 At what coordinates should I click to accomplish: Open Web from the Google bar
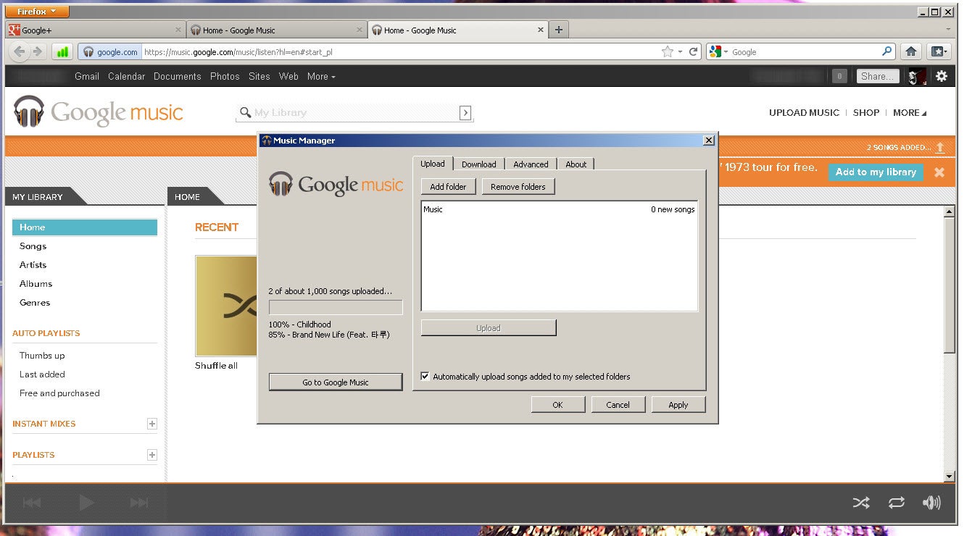click(288, 76)
